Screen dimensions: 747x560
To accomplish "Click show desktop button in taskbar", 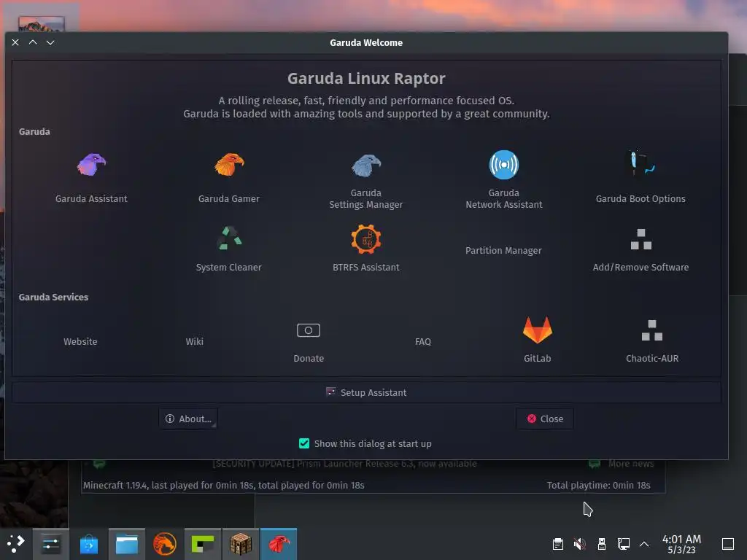I will (727, 544).
